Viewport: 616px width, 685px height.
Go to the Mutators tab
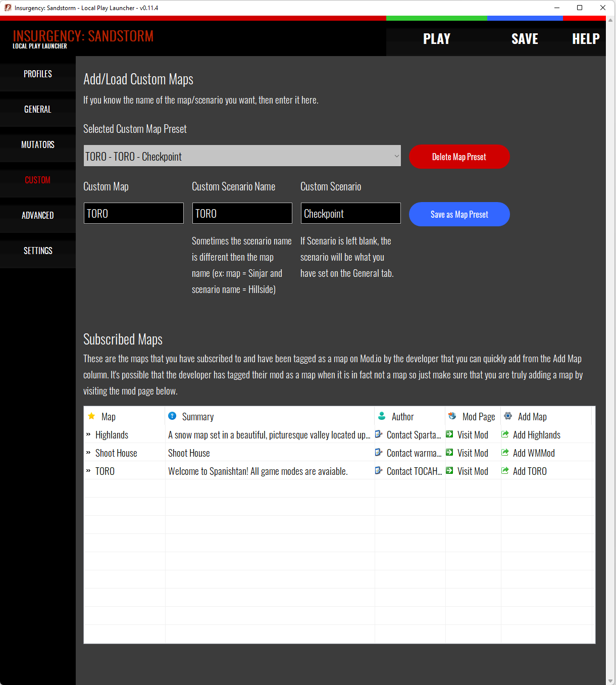[x=38, y=144]
